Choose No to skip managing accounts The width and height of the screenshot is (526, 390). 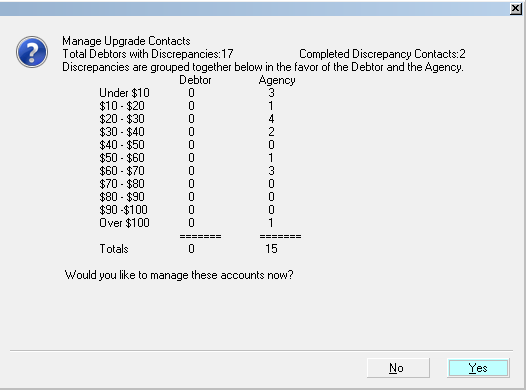pos(398,368)
